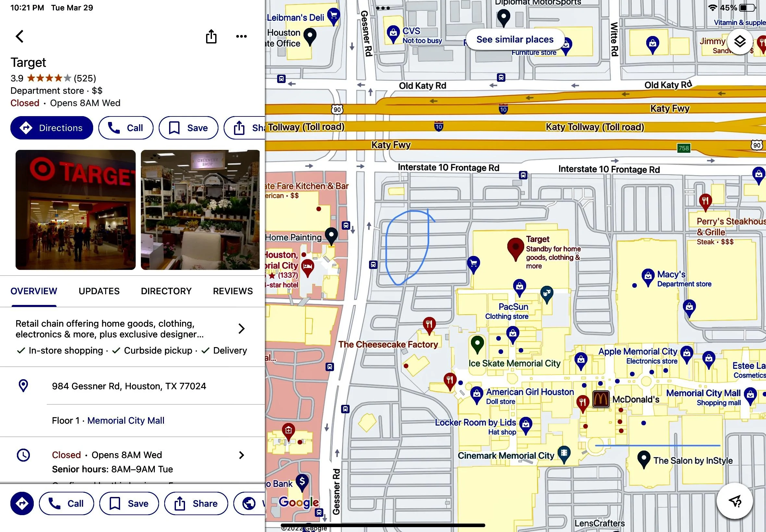Tap the share icon above the Target title

[x=211, y=36]
